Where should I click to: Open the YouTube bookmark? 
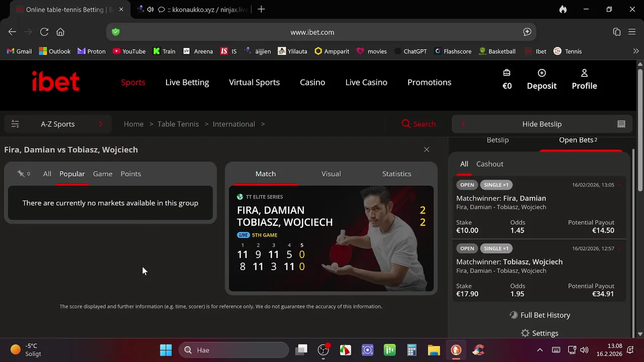point(129,51)
